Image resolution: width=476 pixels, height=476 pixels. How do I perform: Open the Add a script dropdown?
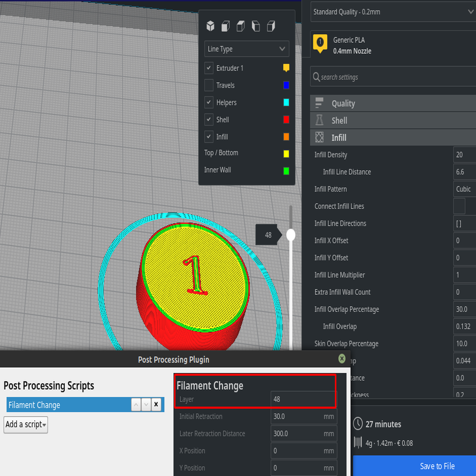(26, 424)
